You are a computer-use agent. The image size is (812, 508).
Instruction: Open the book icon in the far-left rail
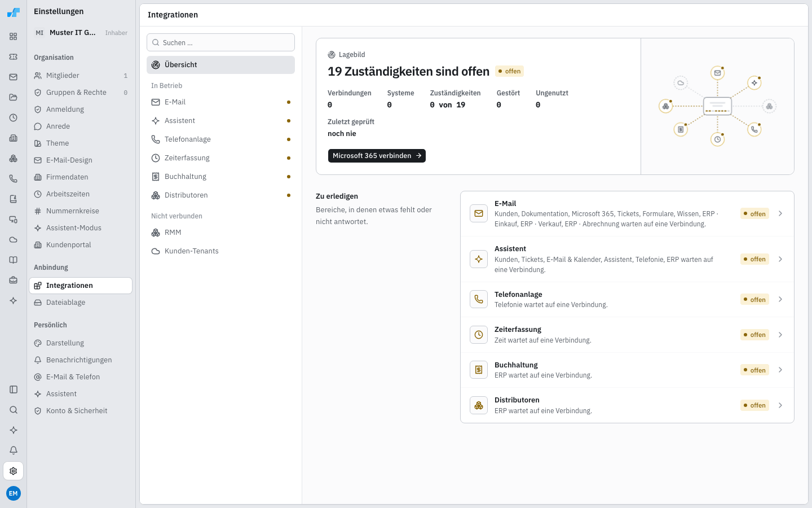point(14,260)
